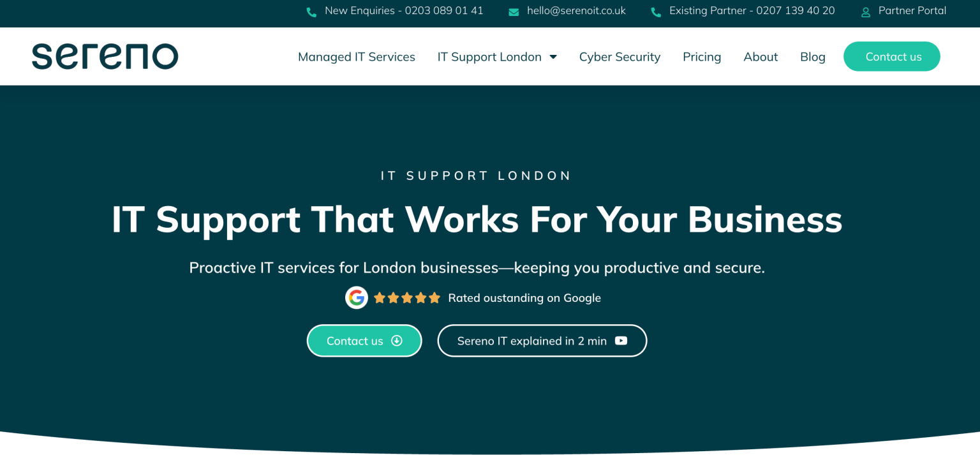Click the New Enquiries phone number text
The width and height of the screenshot is (980, 455).
click(405, 10)
